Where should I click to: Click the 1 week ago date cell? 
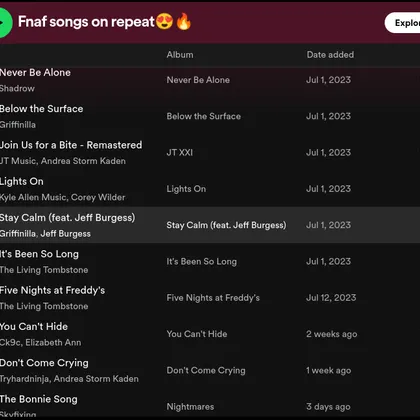[328, 370]
